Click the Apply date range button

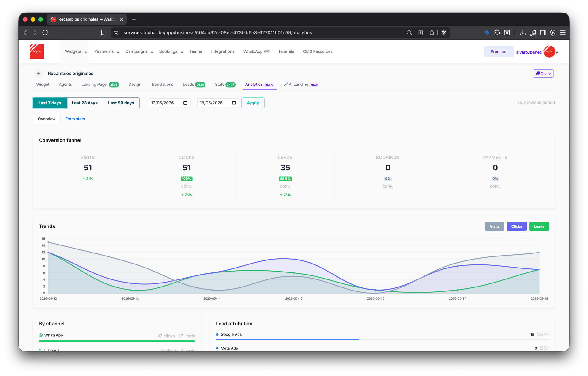click(253, 103)
